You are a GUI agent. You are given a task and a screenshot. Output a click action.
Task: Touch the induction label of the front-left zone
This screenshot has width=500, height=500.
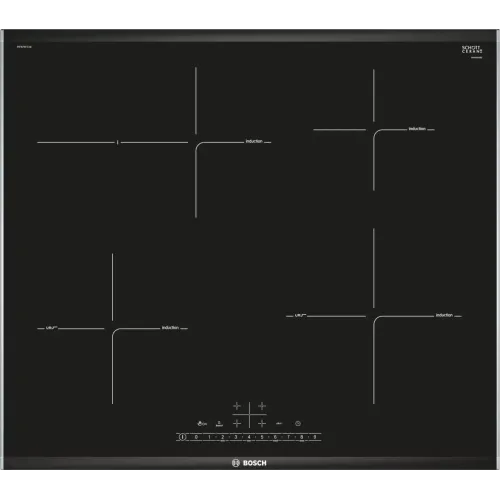[170, 328]
